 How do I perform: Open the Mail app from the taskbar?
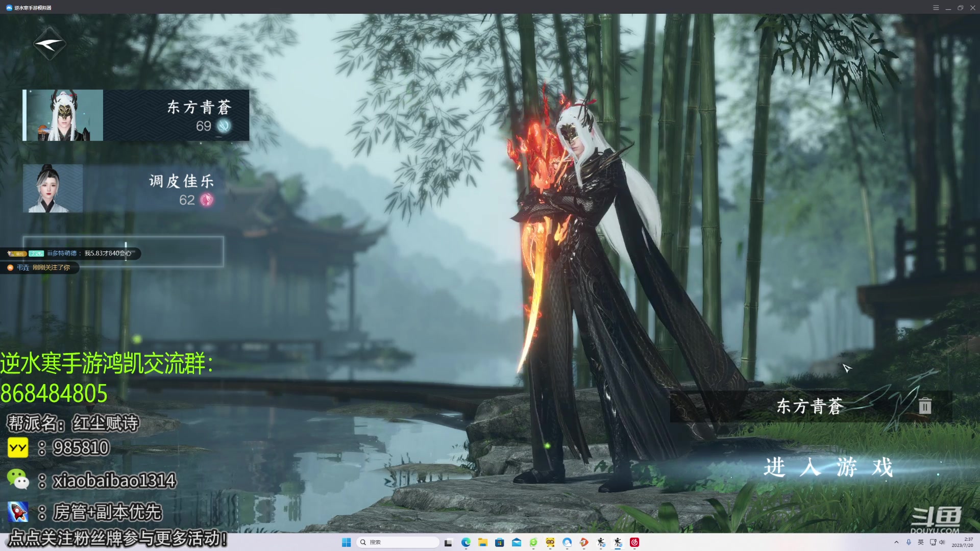pos(516,542)
